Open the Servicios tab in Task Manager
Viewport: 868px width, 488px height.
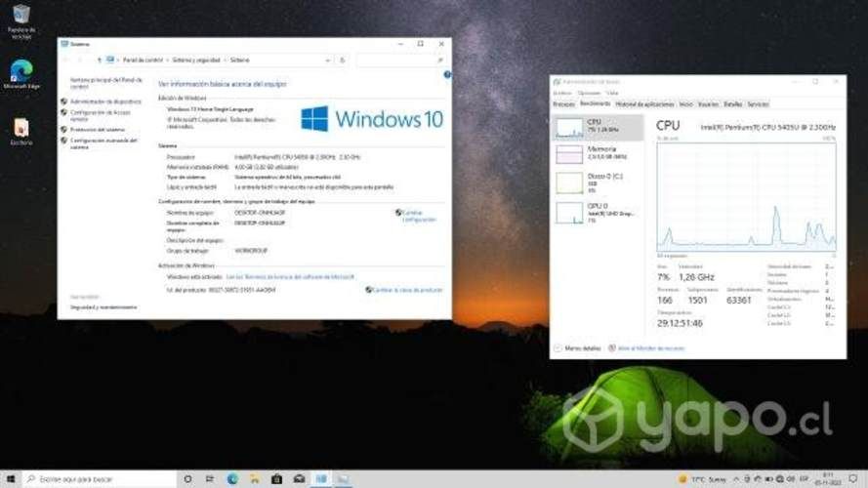[758, 103]
